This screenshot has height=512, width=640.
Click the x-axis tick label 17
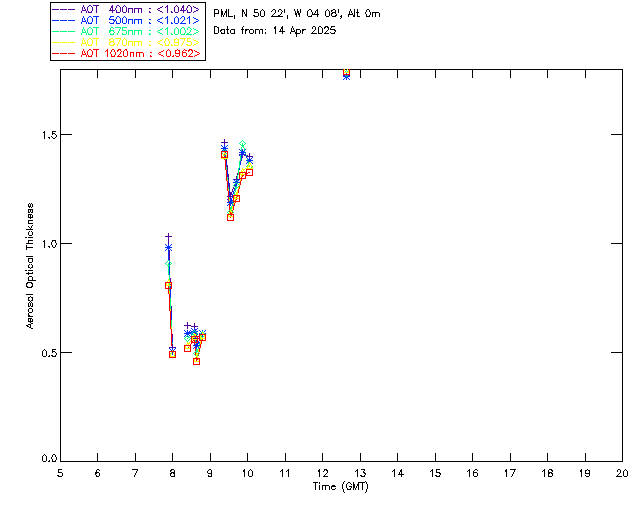point(510,473)
